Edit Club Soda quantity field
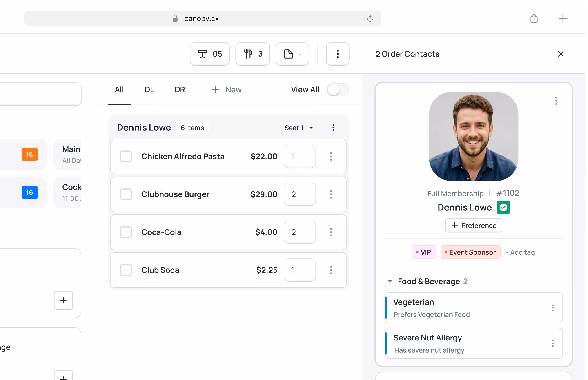The height and width of the screenshot is (380, 588). pos(300,270)
